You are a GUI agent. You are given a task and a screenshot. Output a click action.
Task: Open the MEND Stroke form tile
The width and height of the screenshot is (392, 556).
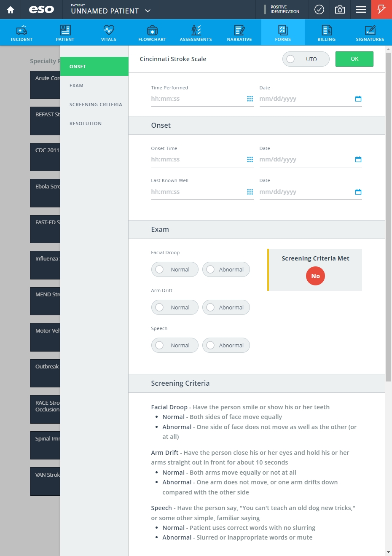tap(45, 301)
